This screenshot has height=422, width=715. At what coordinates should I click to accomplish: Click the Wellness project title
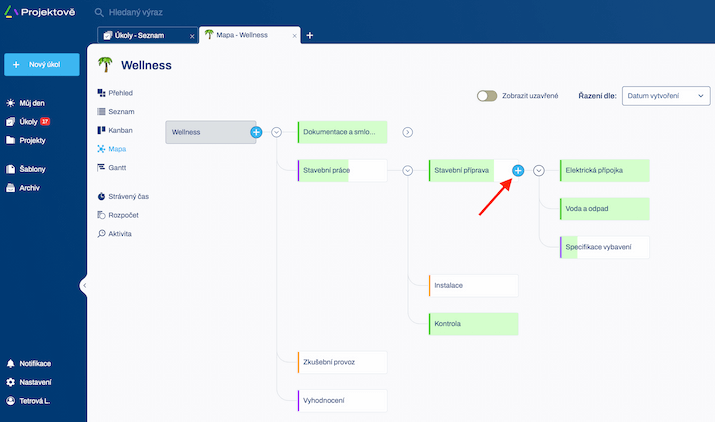coord(146,65)
